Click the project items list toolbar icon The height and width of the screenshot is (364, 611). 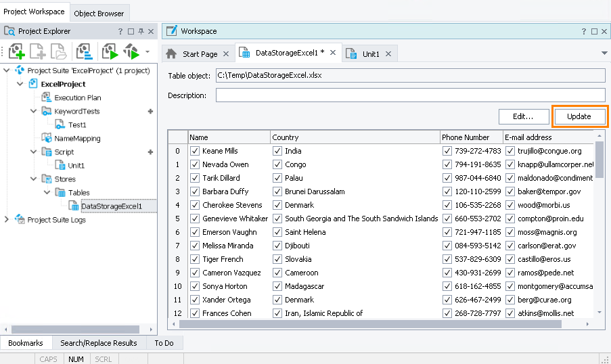pos(85,51)
